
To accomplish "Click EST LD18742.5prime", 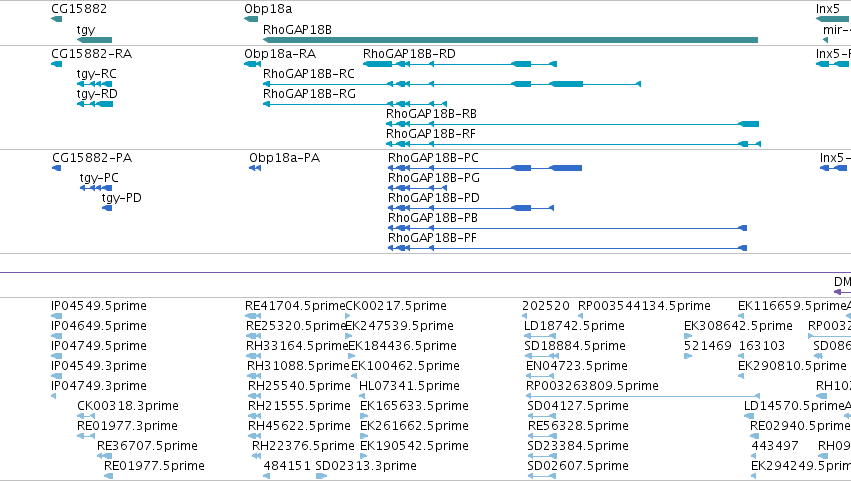I will (574, 326).
